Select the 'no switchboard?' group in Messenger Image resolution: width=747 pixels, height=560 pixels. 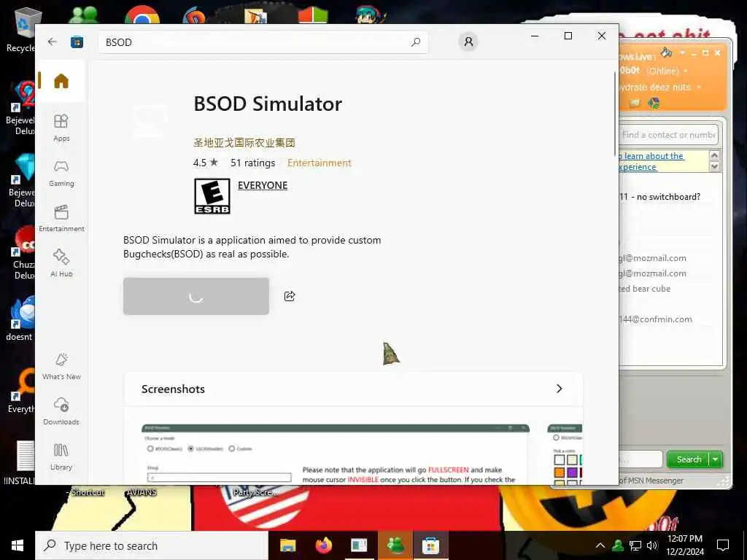click(659, 197)
